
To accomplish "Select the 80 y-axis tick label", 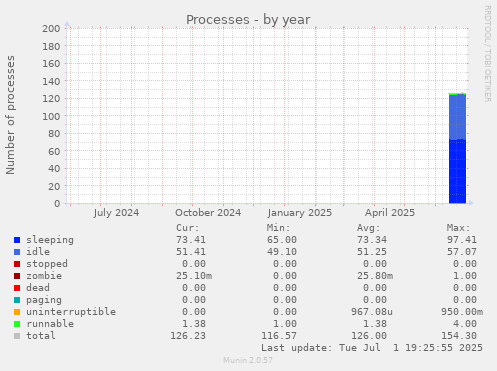I will click(54, 134).
